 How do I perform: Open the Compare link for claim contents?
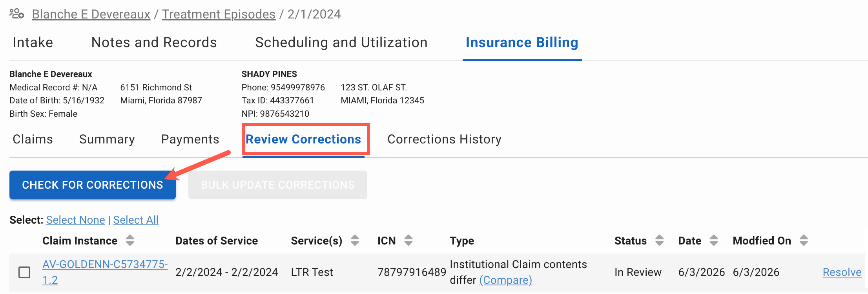click(x=506, y=280)
